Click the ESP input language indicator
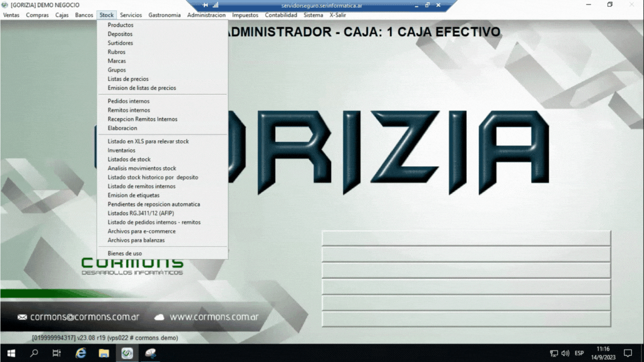This screenshot has width=644, height=362. coord(579,354)
